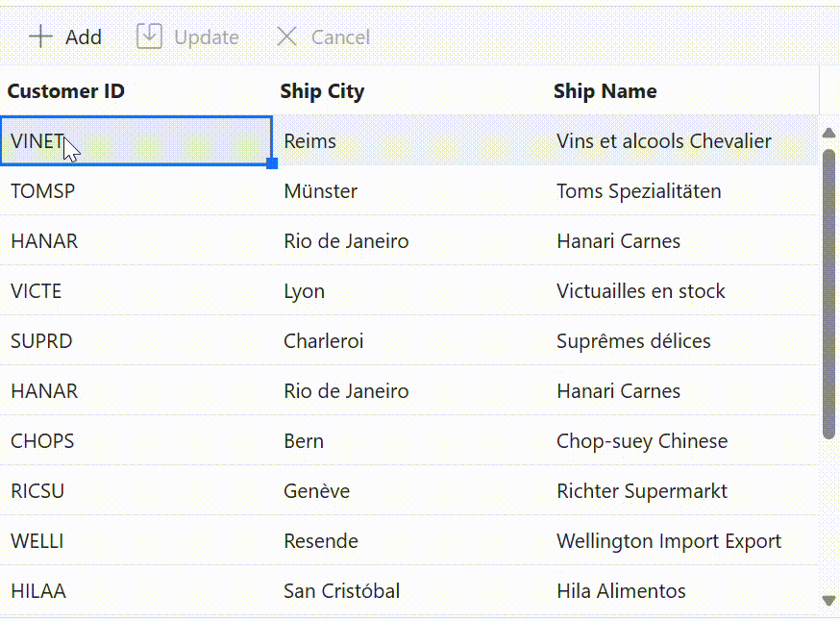
Task: Click the blue autofill handle square
Action: click(x=272, y=164)
